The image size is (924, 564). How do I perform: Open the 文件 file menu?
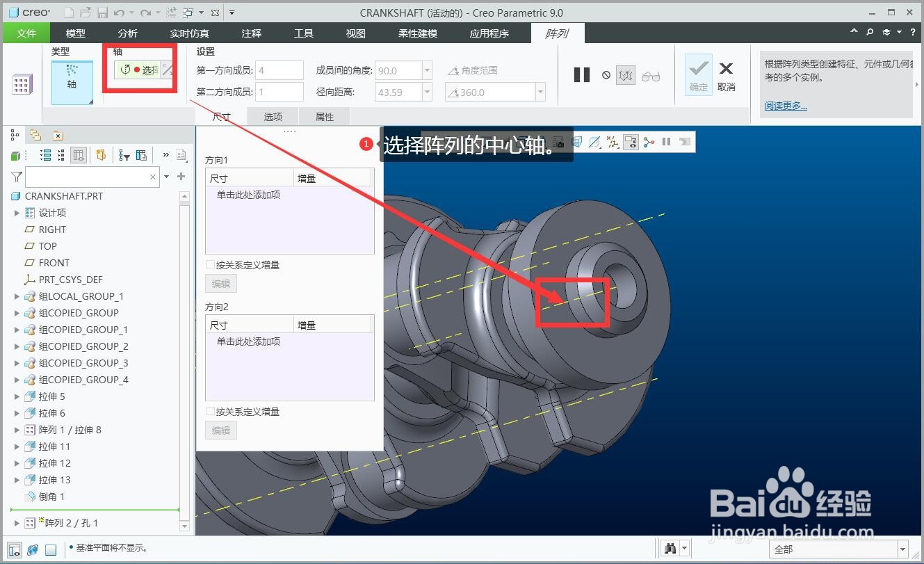pyautogui.click(x=26, y=33)
